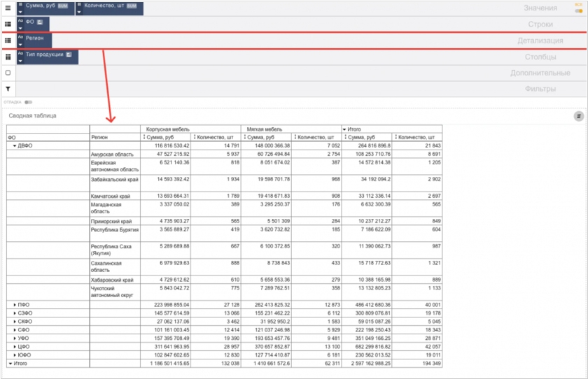This screenshot has height=379, width=588.
Task: Click the Столбцы columns icon
Action: [x=8, y=57]
